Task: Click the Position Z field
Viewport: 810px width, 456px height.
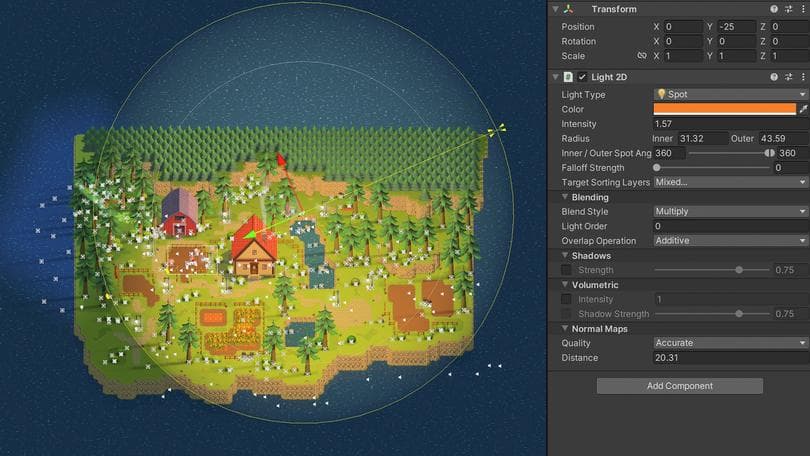Action: pos(790,26)
